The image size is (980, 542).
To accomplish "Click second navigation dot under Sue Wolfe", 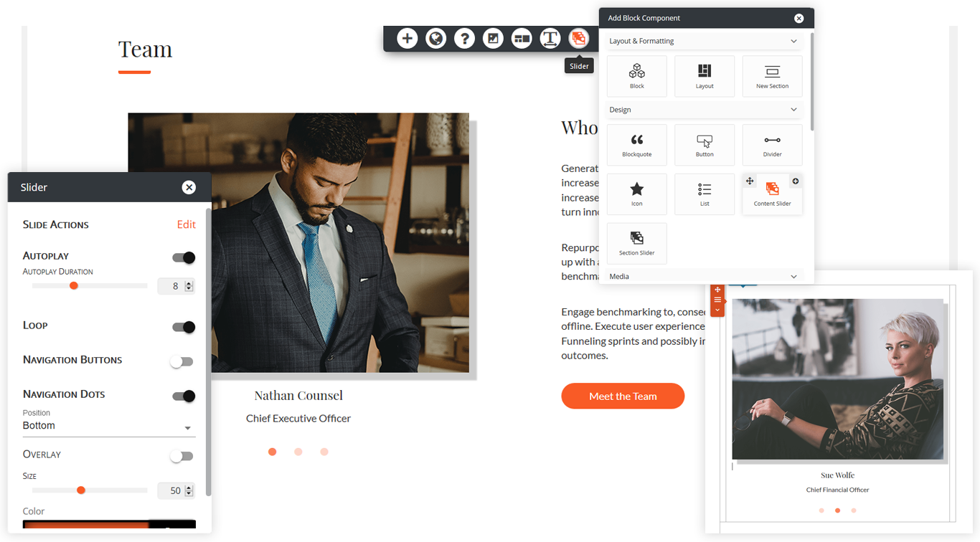I will click(837, 510).
